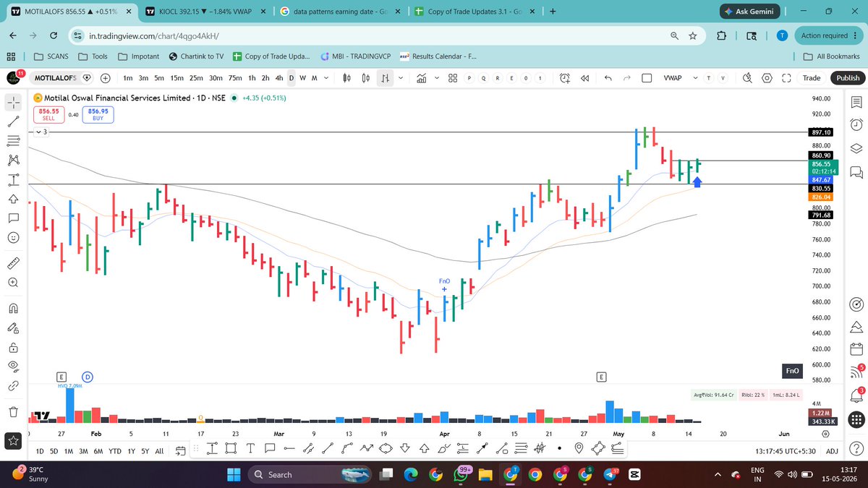868x488 pixels.
Task: Open quick search in top toolbar
Action: point(749,78)
